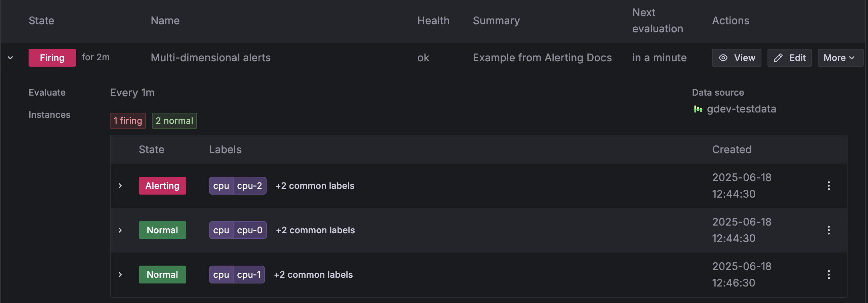This screenshot has height=303, width=868.
Task: Click the gdev-testdata data source icon
Action: (698, 109)
